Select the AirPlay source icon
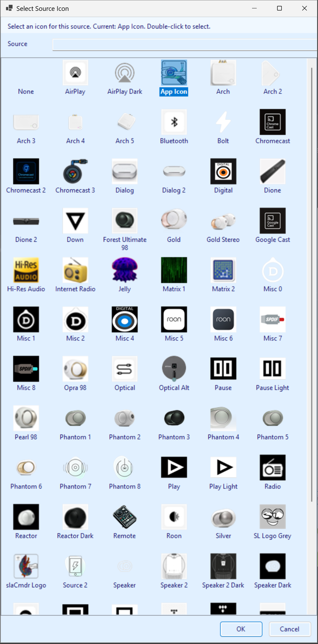Image resolution: width=318 pixels, height=644 pixels. coord(75,73)
